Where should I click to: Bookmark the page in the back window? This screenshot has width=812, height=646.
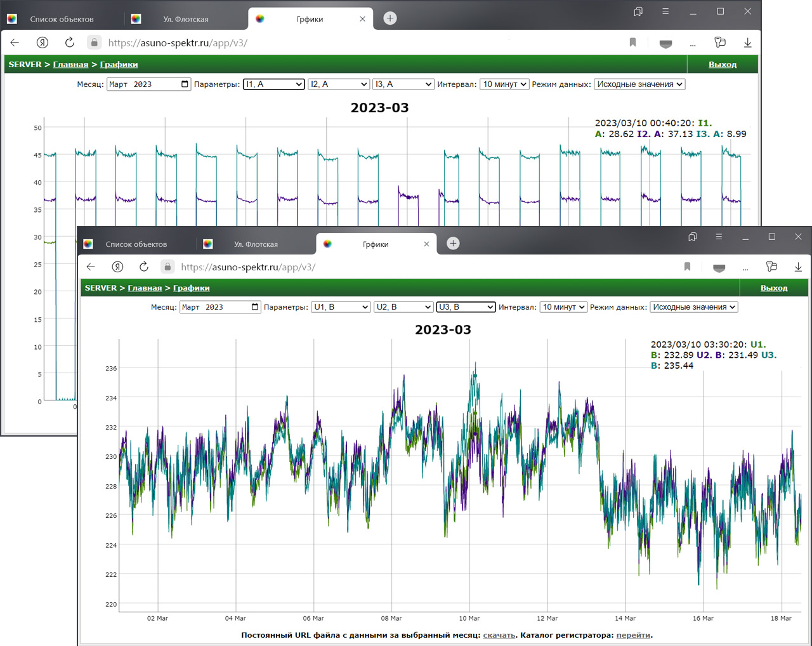632,43
